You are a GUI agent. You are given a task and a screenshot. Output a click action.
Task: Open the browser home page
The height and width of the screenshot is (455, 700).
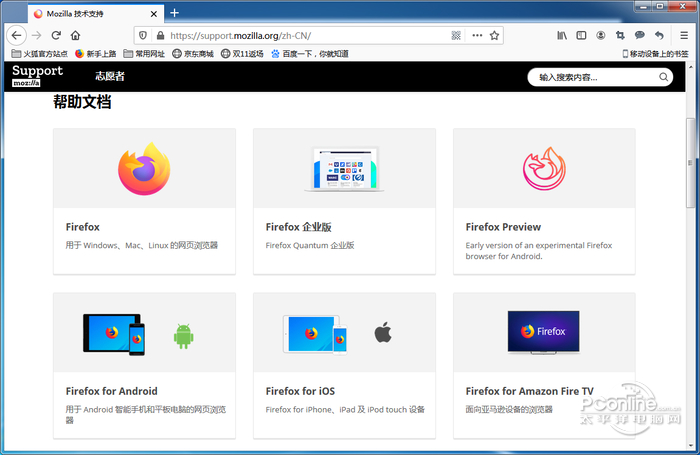click(x=75, y=35)
